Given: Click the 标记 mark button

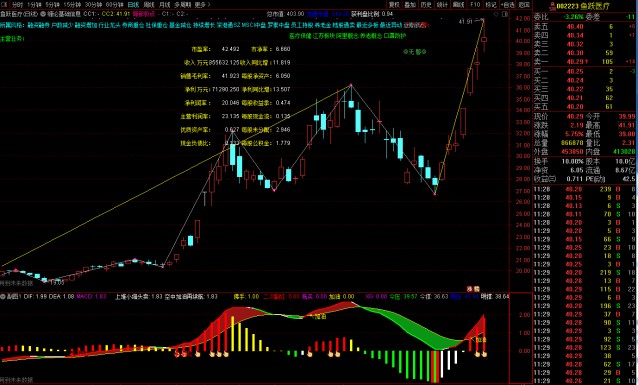Looking at the screenshot, I should click(491, 4).
